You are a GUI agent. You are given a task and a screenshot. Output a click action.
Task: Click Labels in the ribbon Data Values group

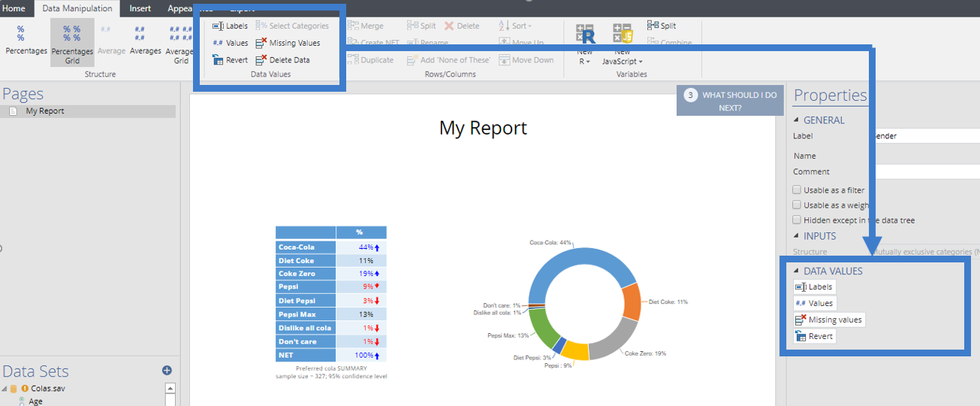tap(230, 26)
